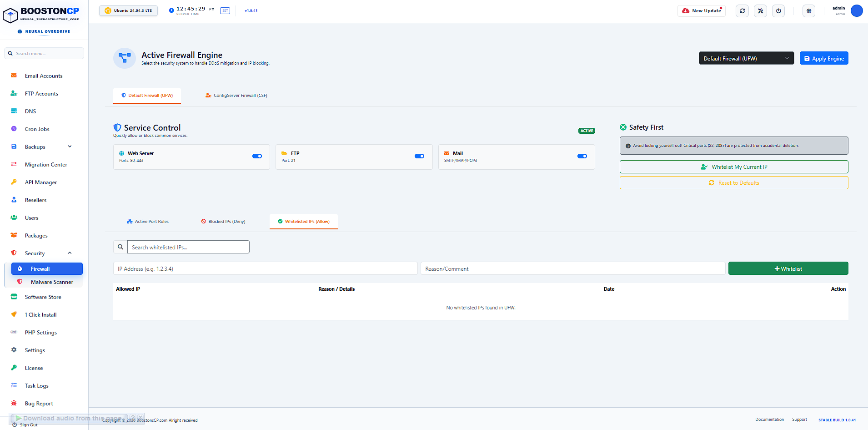Screen dimensions: 868x430
Task: Click the power icon in top bar
Action: tap(778, 11)
